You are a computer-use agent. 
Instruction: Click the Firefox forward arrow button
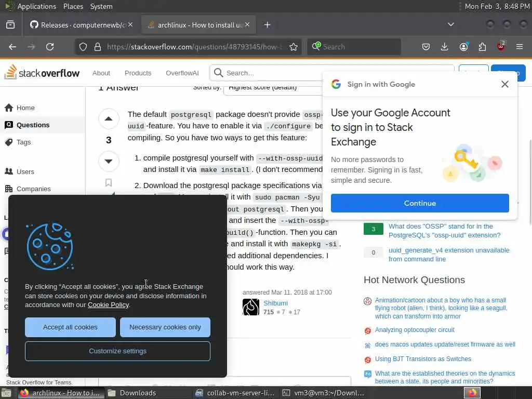click(31, 47)
